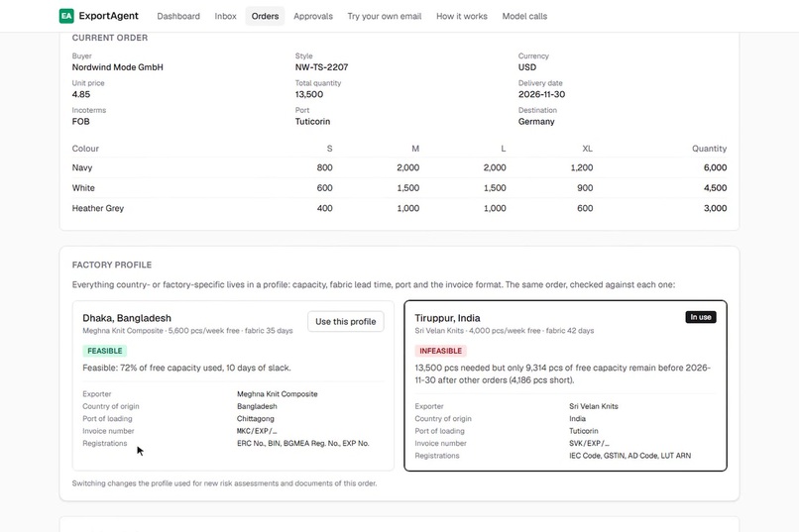Viewport: 799px width, 532px height.
Task: Click delivery date 2026-11-30
Action: click(541, 94)
